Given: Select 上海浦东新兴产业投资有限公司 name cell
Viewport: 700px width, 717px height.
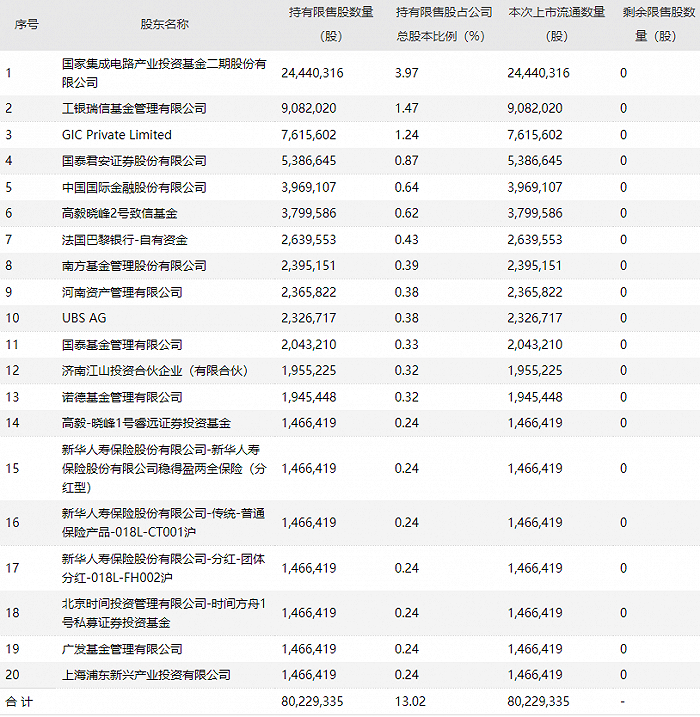Looking at the screenshot, I should pos(146,675).
